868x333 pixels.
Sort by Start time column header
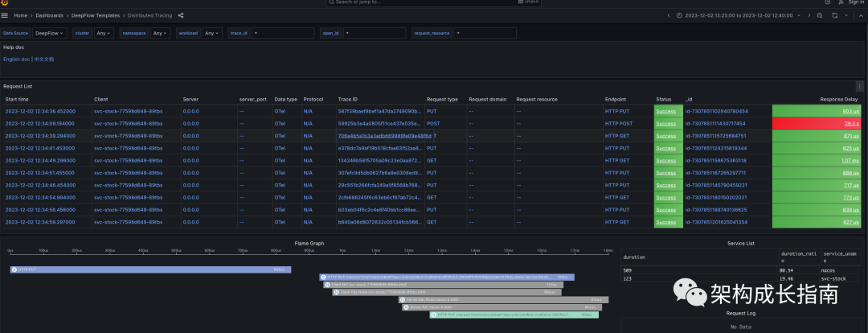click(17, 99)
